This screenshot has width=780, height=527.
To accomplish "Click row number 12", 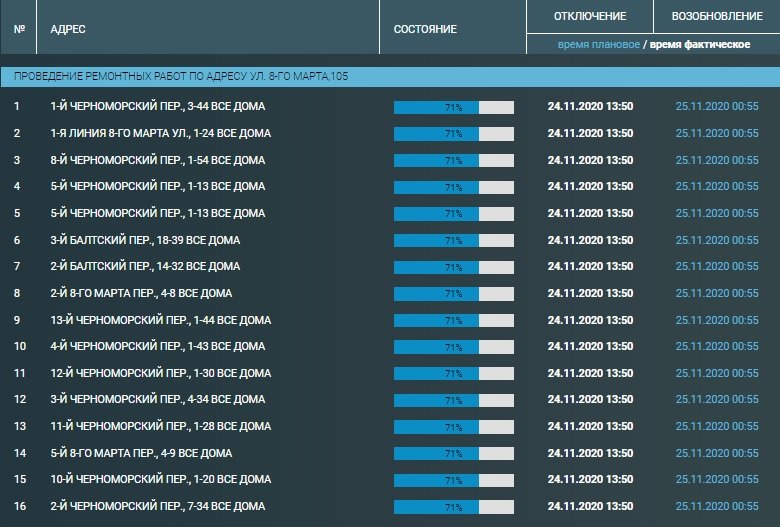I will click(x=20, y=399).
